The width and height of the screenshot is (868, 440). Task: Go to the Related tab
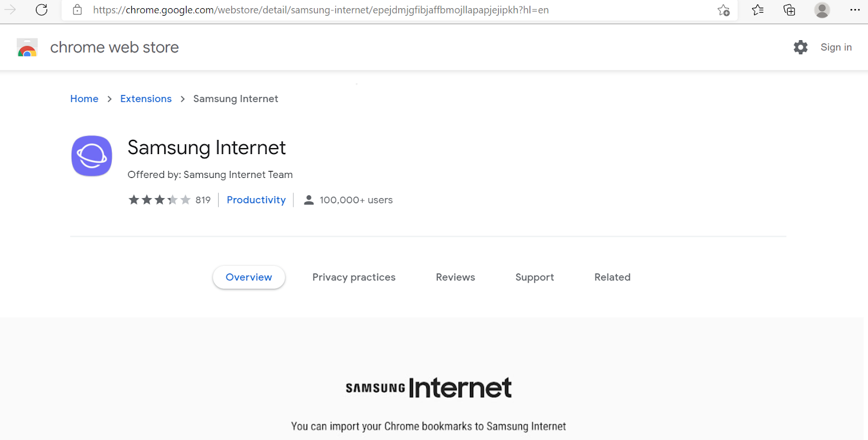point(612,277)
